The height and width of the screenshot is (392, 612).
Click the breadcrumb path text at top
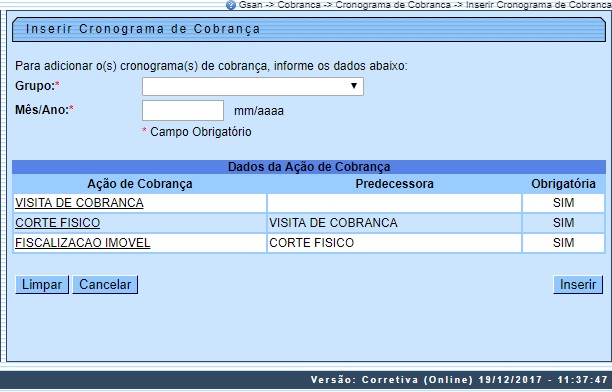(425, 5)
